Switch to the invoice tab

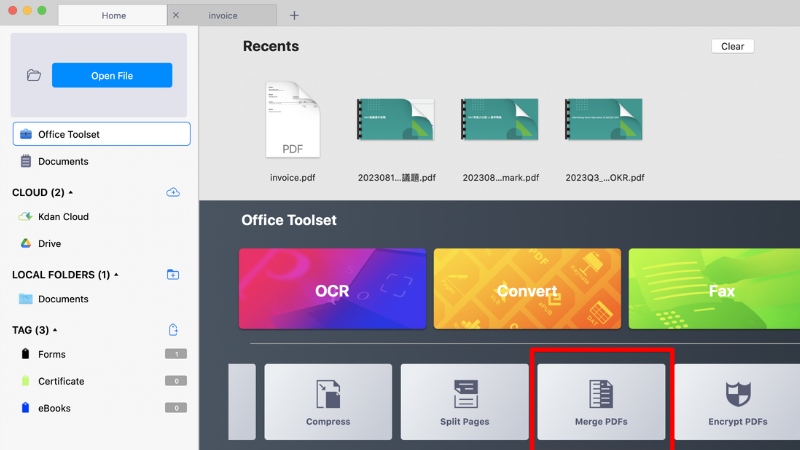pos(223,15)
